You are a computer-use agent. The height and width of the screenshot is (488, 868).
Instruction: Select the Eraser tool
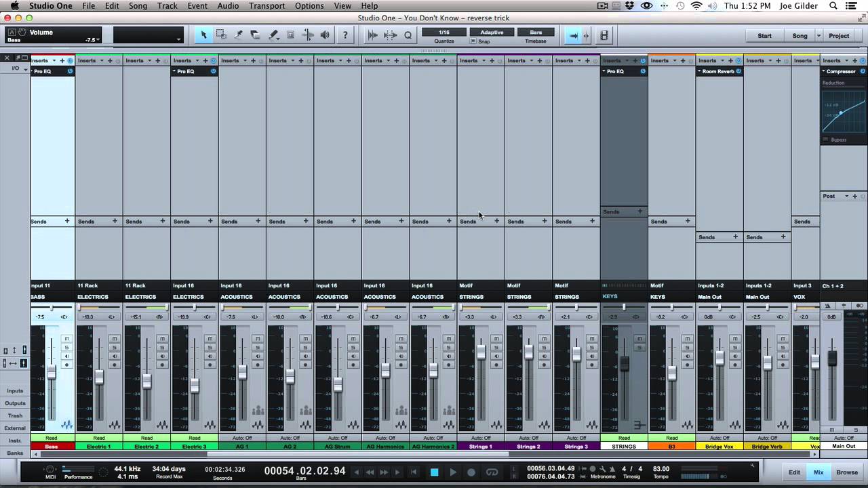click(x=256, y=35)
